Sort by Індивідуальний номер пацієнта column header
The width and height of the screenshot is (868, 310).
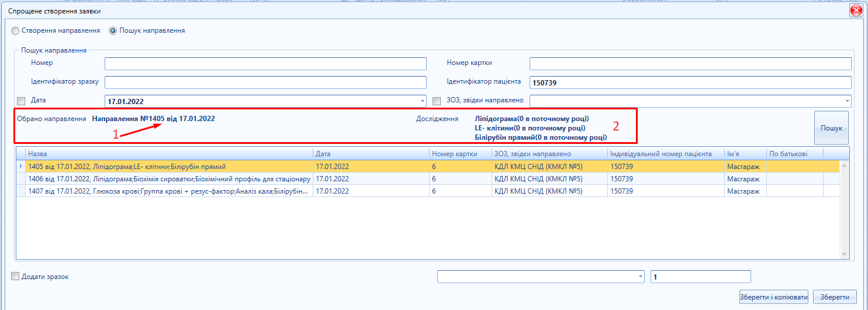[666, 153]
